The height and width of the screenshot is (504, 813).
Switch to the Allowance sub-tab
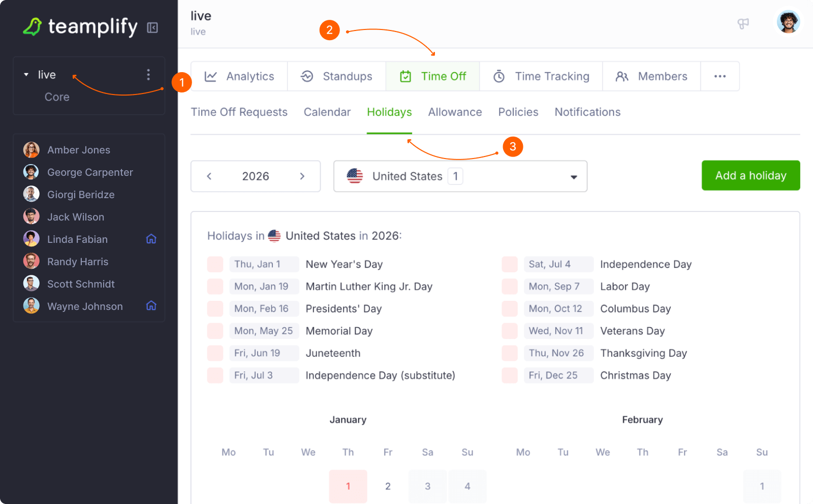tap(455, 112)
